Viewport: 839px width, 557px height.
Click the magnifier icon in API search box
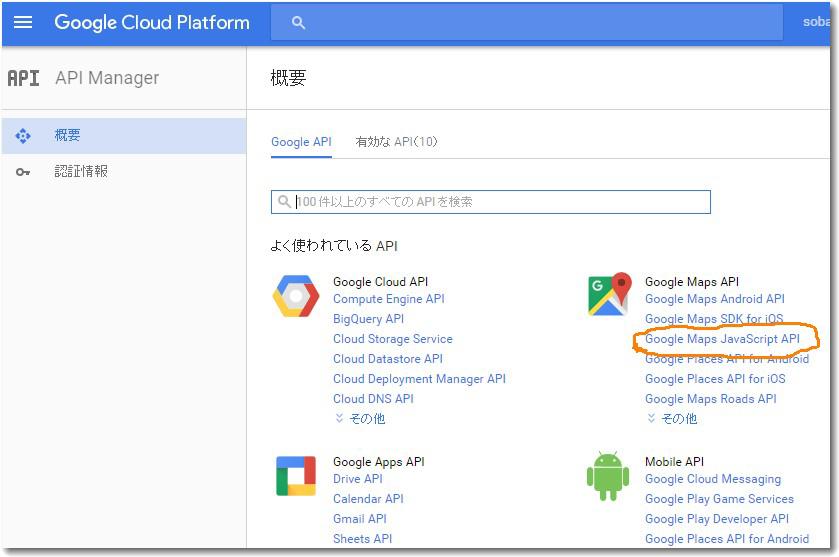click(284, 202)
